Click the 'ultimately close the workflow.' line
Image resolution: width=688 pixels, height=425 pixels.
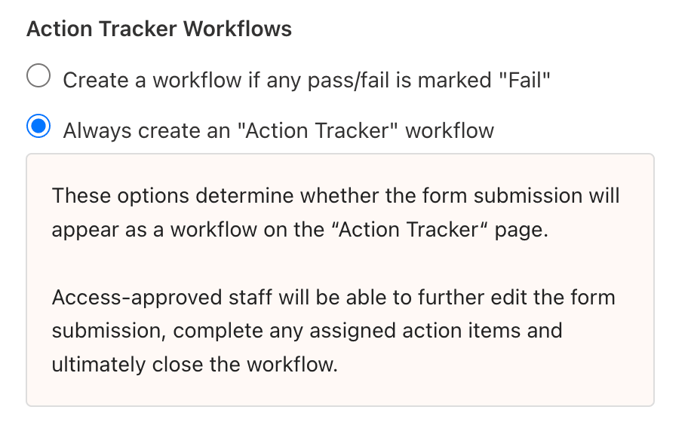pyautogui.click(x=195, y=364)
